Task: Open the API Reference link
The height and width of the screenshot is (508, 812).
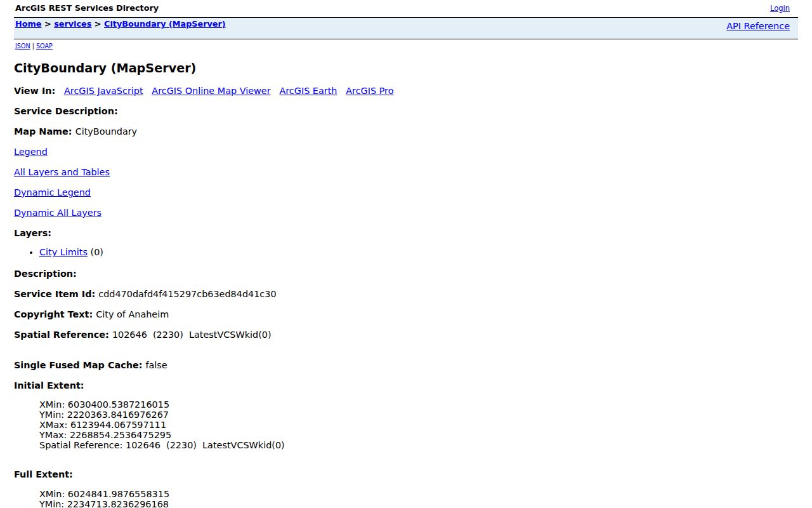Action: (x=758, y=26)
